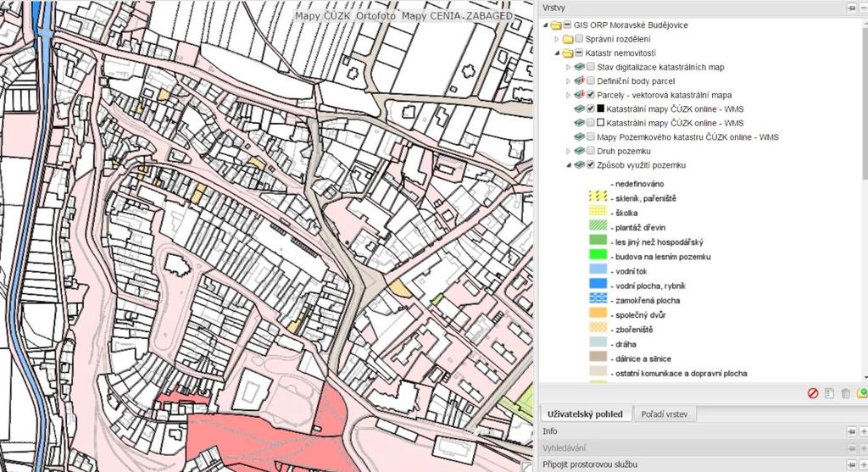Enable the Druh pozemku layer checkbox
The height and width of the screenshot is (472, 868).
[x=591, y=151]
